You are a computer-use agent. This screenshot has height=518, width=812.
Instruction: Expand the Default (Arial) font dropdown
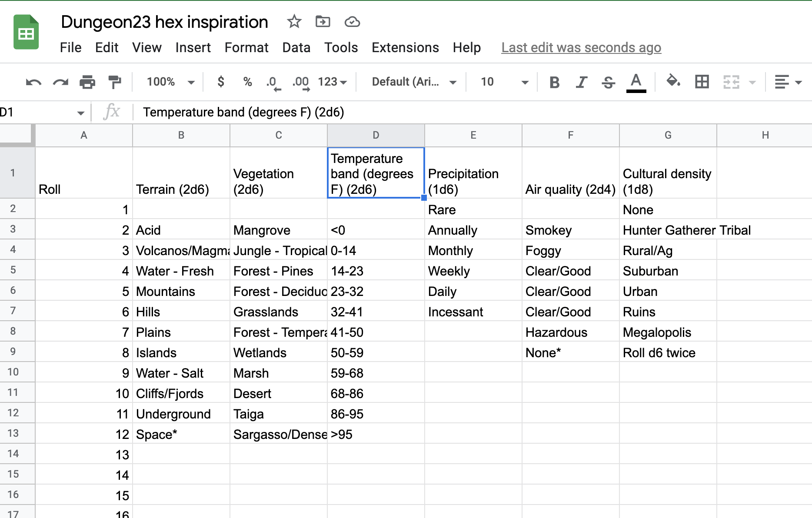coord(413,82)
